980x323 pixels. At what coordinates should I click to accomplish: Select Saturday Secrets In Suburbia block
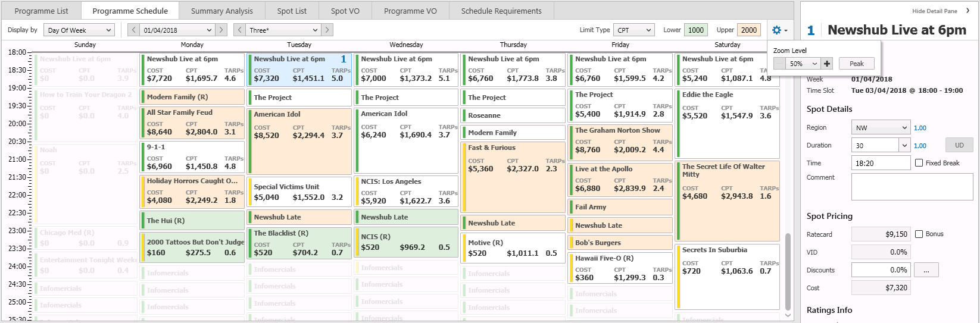pyautogui.click(x=728, y=277)
